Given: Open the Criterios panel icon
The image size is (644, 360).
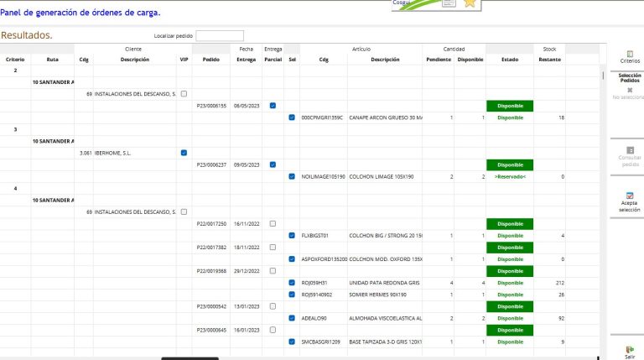Looking at the screenshot, I should point(629,54).
